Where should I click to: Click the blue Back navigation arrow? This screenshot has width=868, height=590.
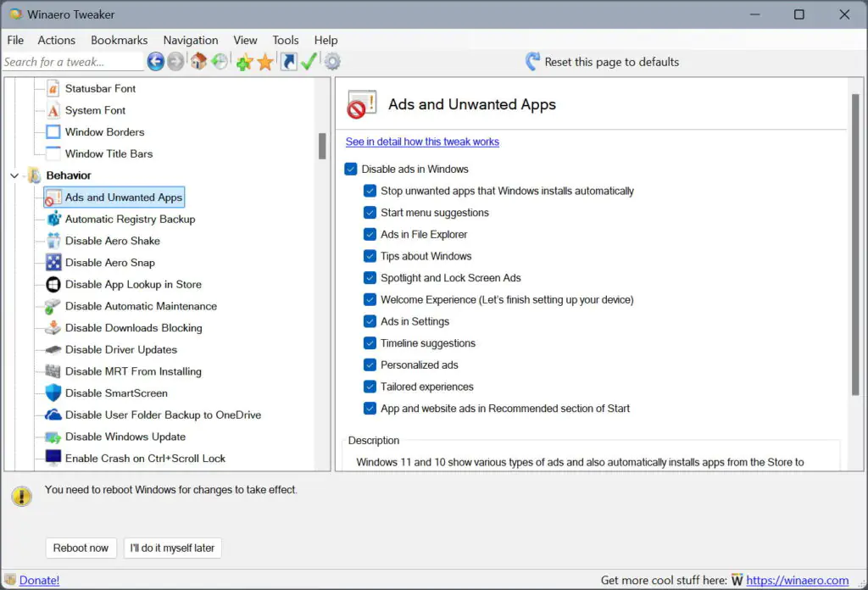155,61
